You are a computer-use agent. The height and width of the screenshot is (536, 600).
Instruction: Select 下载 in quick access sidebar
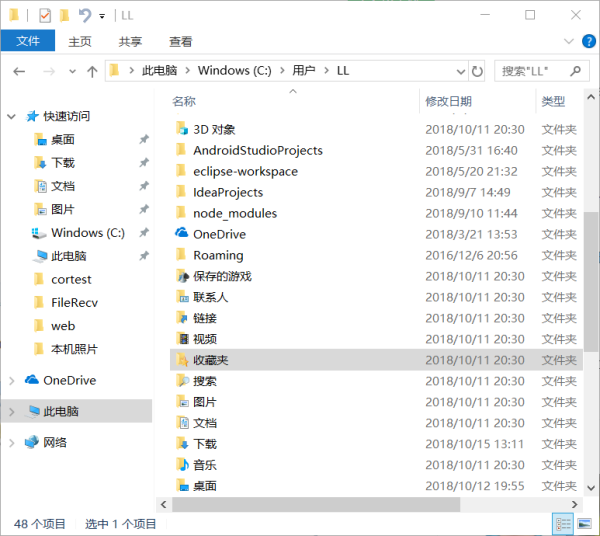(x=63, y=163)
